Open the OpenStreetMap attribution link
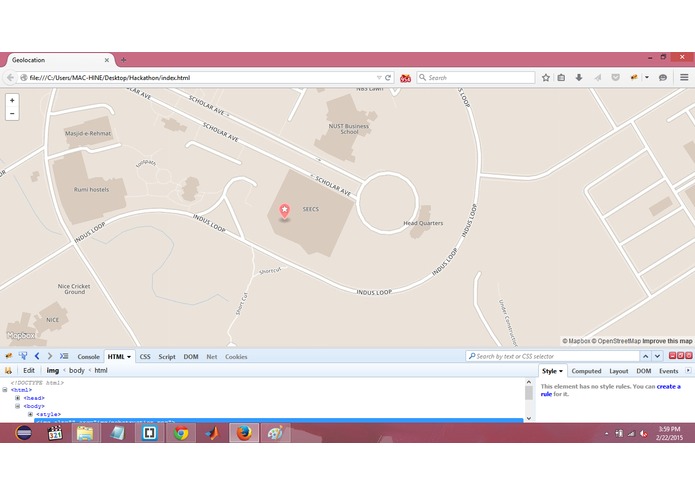This screenshot has width=695, height=494. point(617,341)
